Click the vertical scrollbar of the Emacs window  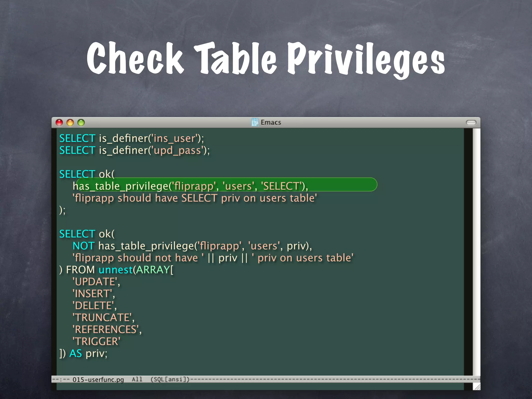(x=476, y=251)
